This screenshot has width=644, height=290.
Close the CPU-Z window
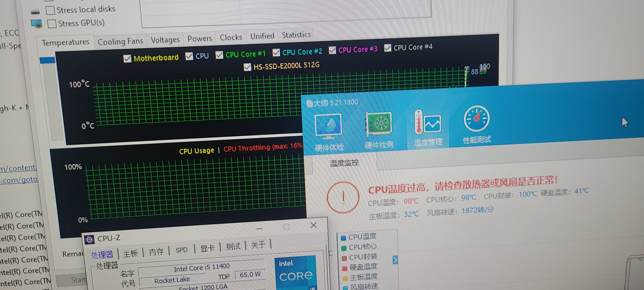coord(314,225)
